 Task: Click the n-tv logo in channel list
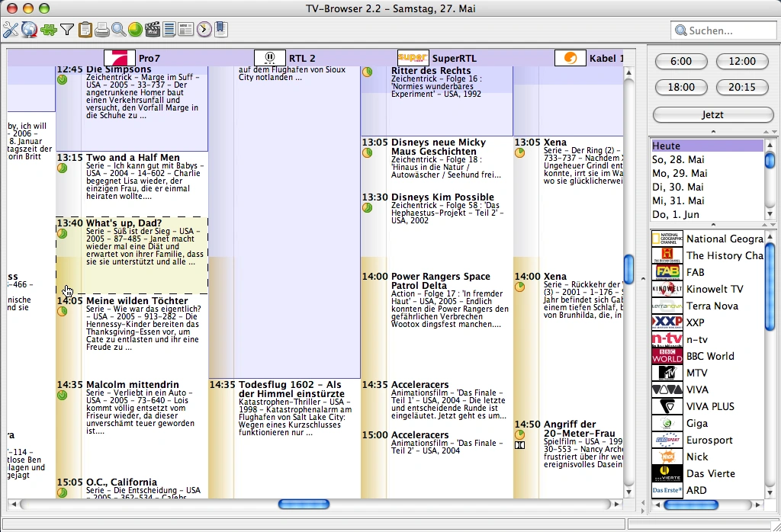pos(667,339)
